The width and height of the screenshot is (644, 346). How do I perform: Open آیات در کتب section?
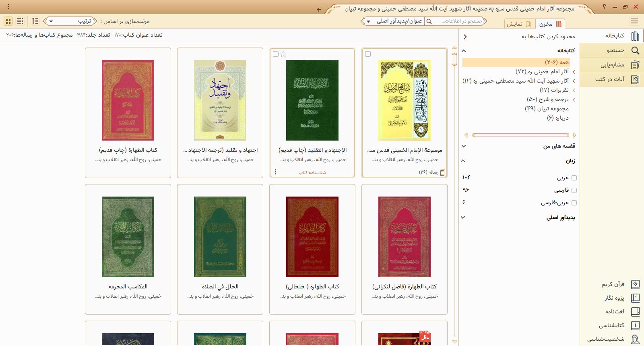(612, 79)
